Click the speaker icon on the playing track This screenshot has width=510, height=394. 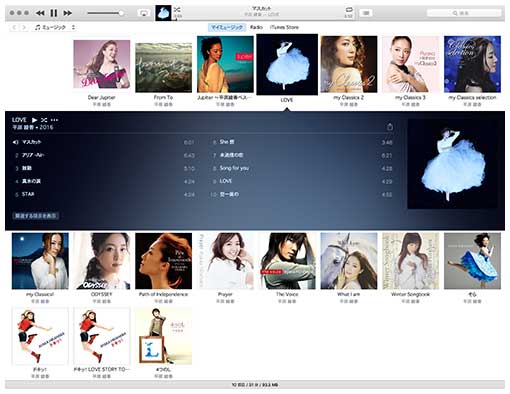(15, 142)
